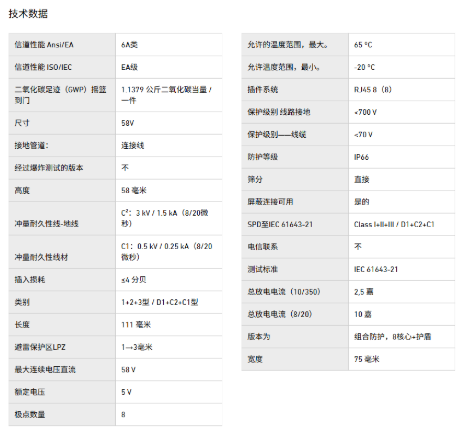
Task: Select the 'EA级' value cell
Action: (169, 67)
